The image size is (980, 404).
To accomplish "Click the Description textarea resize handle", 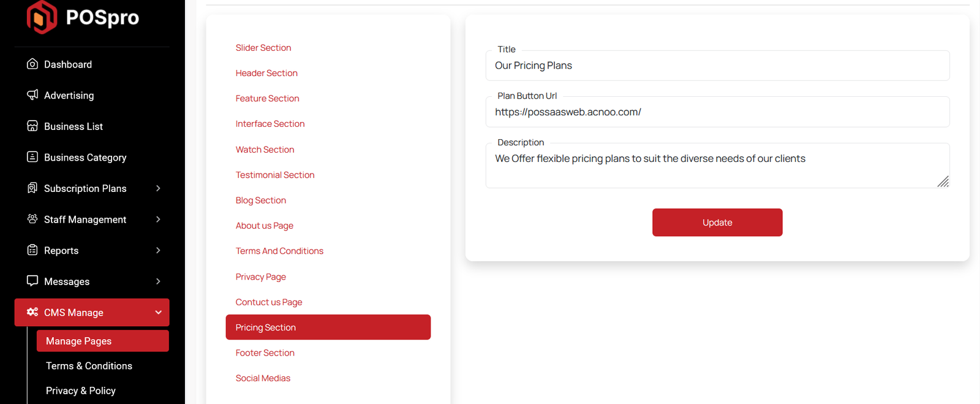I will point(943,181).
